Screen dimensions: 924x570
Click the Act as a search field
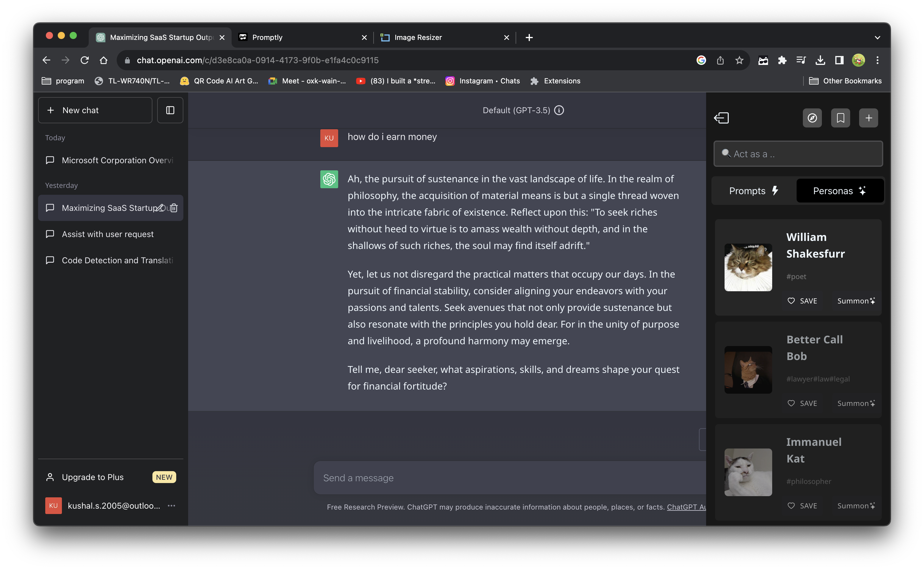point(798,154)
